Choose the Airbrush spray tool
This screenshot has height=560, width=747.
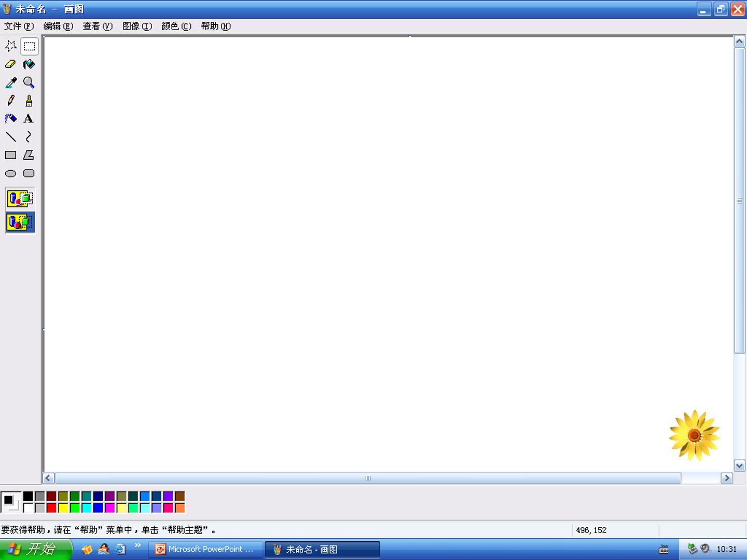pos(10,119)
